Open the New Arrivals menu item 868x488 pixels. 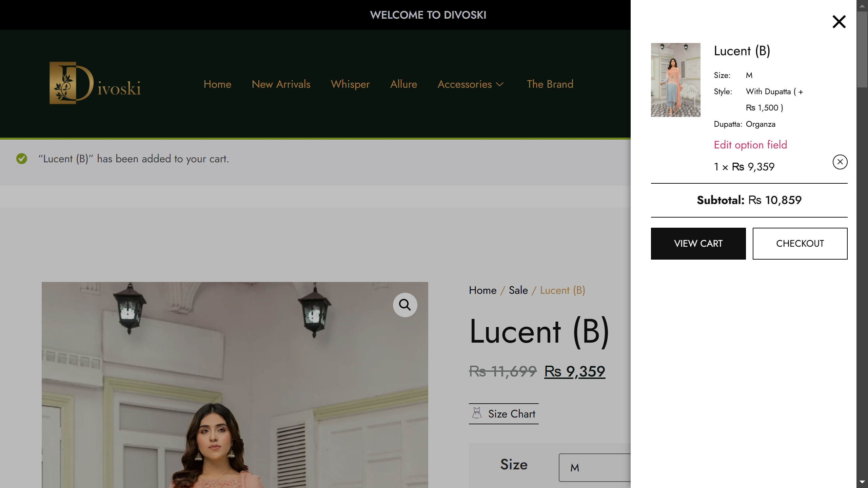click(281, 84)
